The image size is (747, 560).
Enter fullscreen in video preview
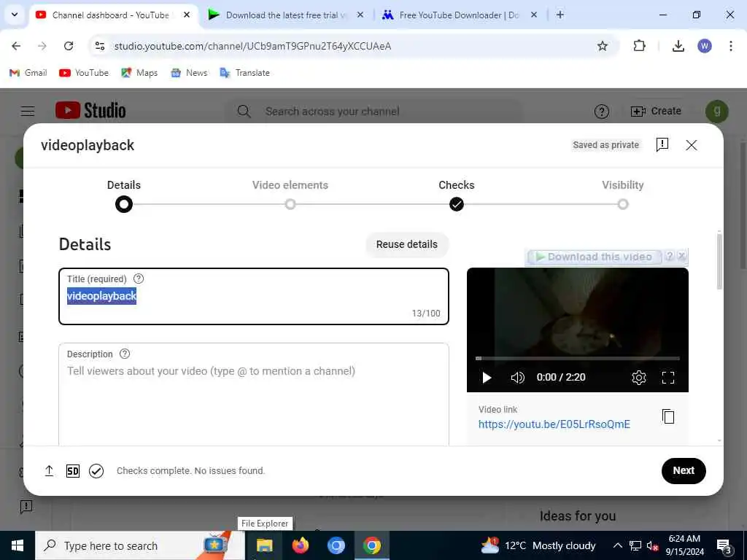pyautogui.click(x=668, y=378)
